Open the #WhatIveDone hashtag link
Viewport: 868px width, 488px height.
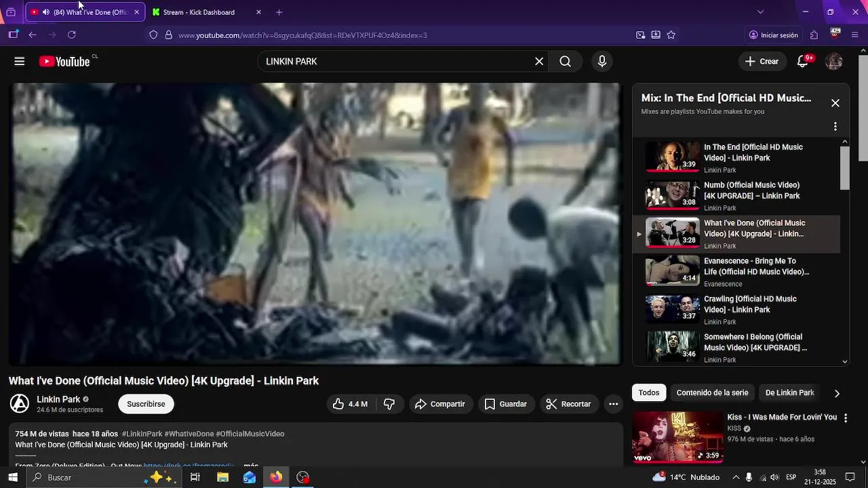[x=189, y=434]
